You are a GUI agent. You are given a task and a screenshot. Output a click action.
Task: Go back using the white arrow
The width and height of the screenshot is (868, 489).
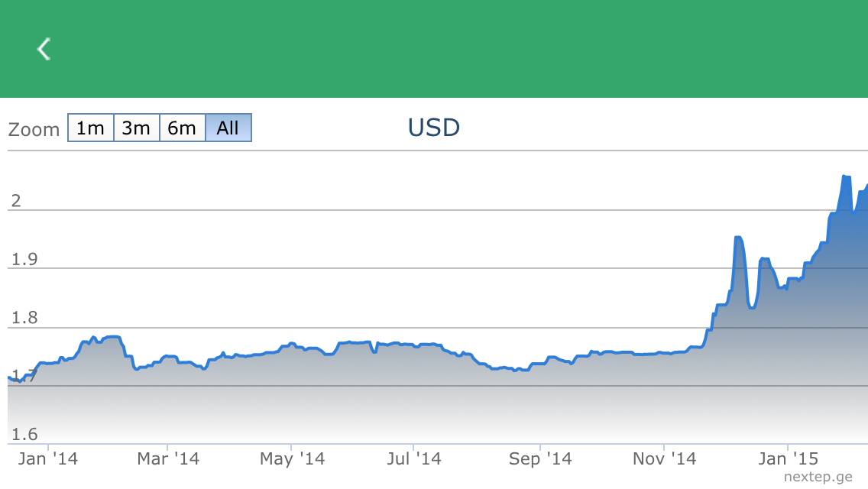(44, 49)
